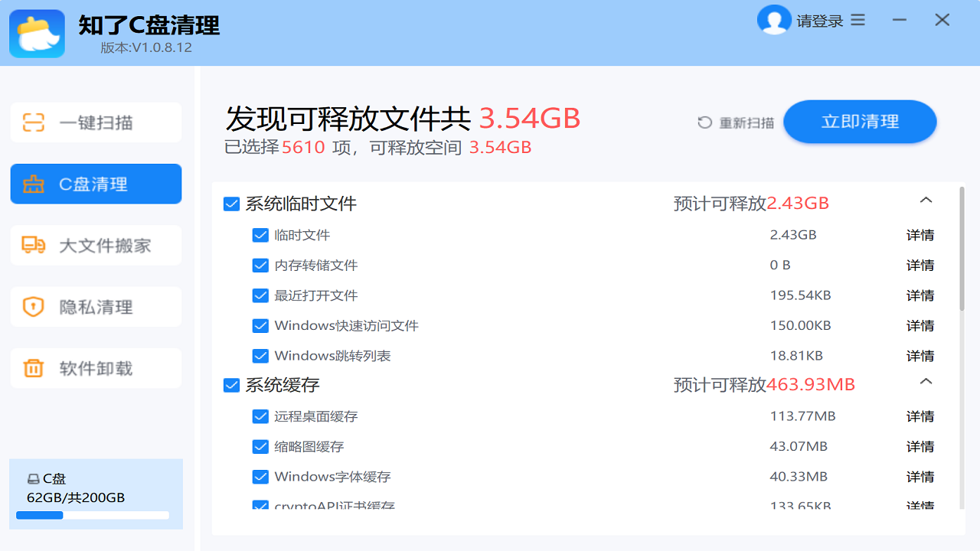Select the 隐私清理 sidebar entry

tap(96, 306)
